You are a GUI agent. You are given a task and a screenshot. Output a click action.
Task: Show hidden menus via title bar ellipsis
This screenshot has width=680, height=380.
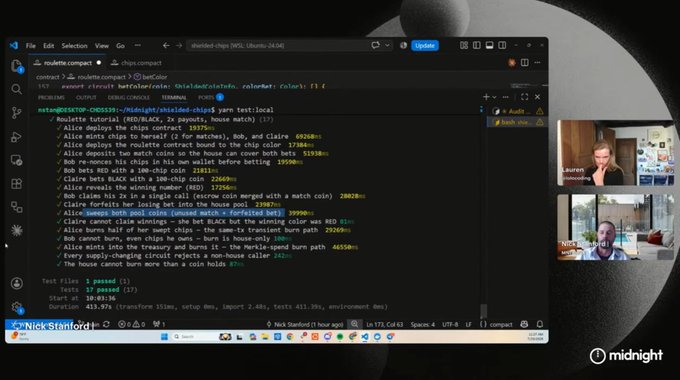[137, 46]
